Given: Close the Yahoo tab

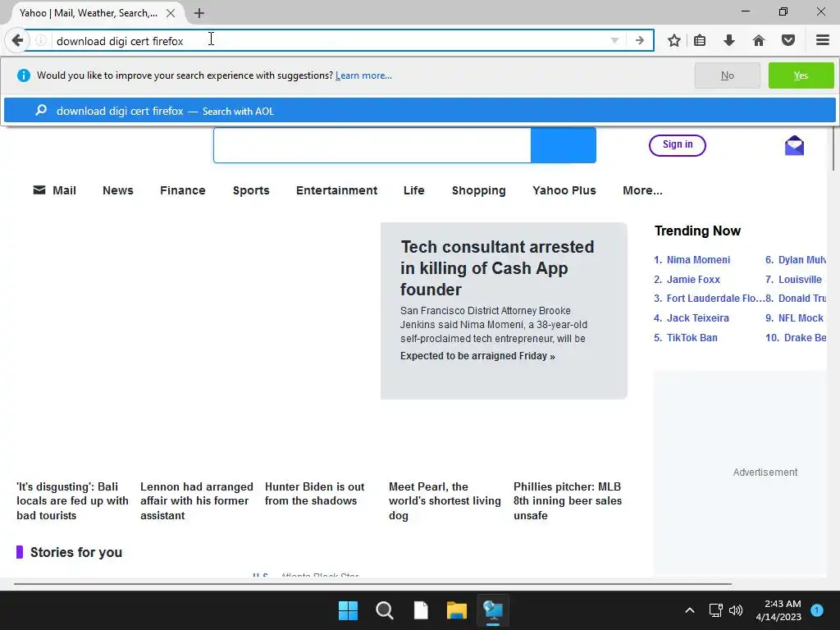Looking at the screenshot, I should click(171, 13).
